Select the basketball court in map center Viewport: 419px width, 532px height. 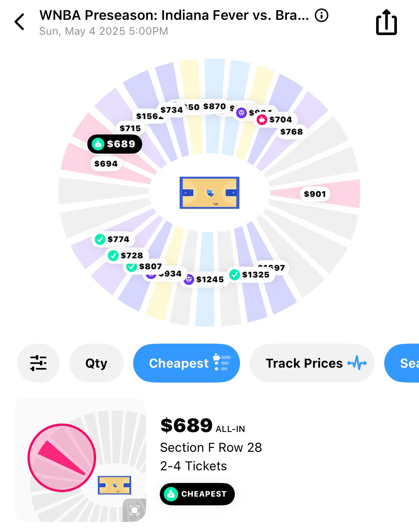[209, 193]
